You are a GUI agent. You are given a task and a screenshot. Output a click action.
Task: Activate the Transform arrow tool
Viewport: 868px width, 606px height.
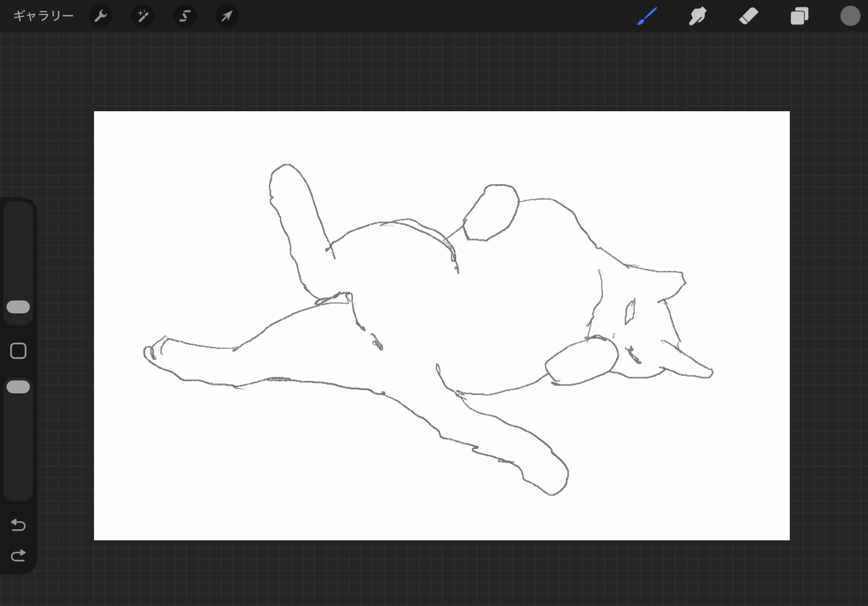point(227,16)
